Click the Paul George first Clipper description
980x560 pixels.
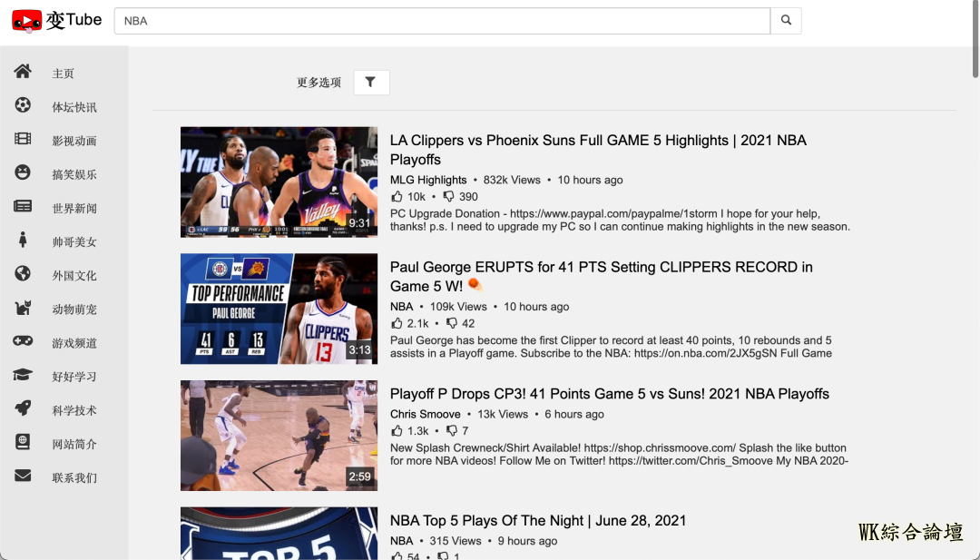611,347
